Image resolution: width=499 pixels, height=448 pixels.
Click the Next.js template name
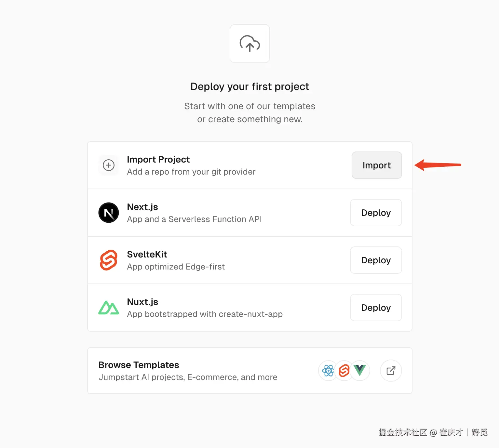142,207
